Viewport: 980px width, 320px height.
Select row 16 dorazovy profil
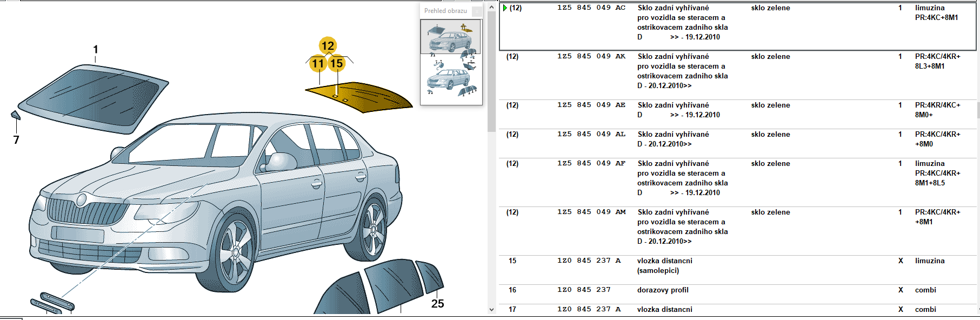point(663,290)
